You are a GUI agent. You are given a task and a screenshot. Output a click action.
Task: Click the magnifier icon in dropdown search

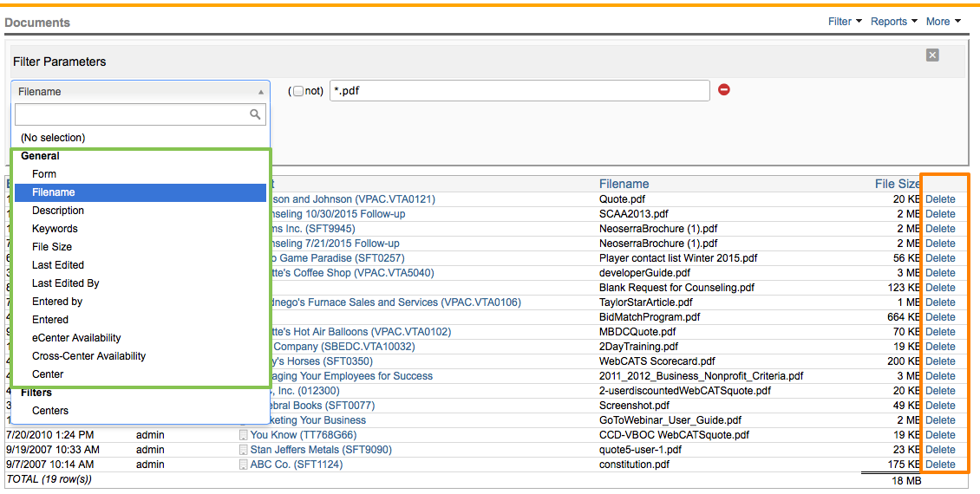tap(255, 114)
